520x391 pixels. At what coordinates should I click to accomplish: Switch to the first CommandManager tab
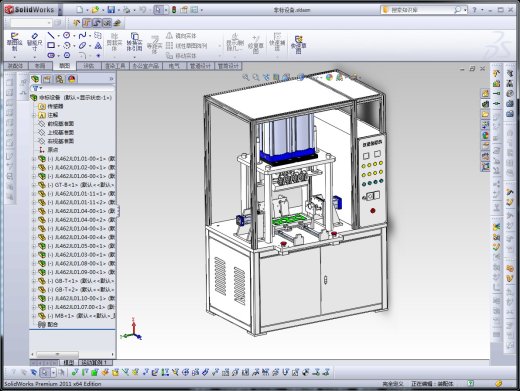pyautogui.click(x=15, y=66)
